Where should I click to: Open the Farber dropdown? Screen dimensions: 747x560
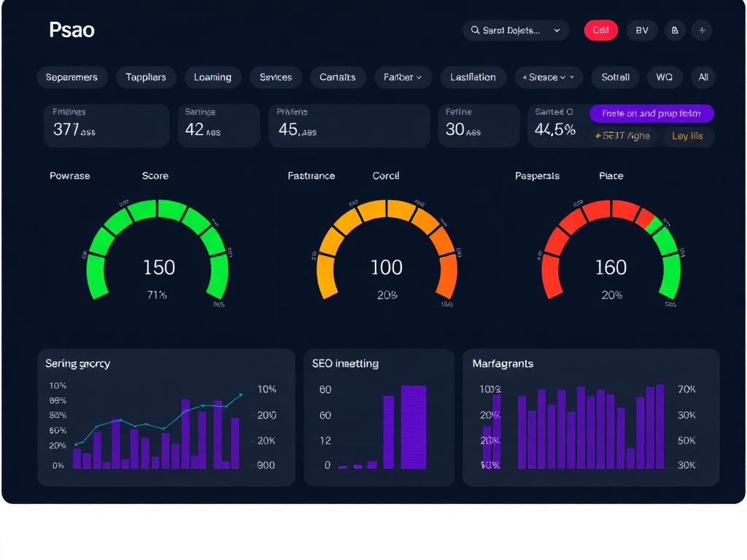pos(403,77)
